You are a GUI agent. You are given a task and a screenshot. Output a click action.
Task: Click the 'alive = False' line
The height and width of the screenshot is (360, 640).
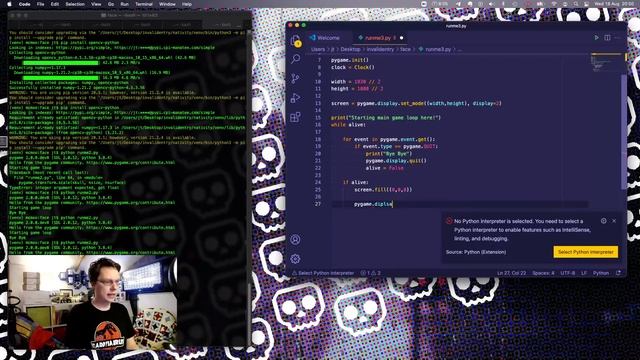(384, 168)
